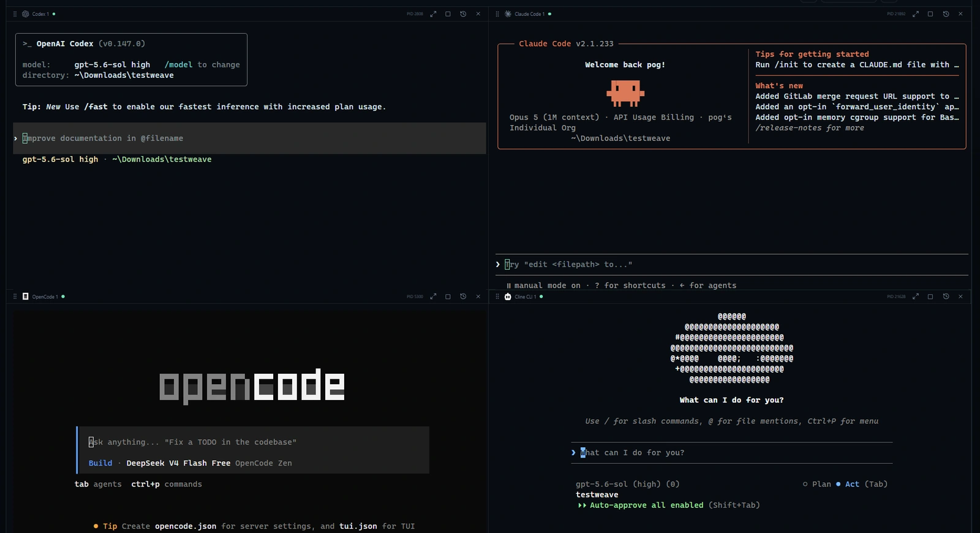980x533 pixels.
Task: Click the 'testweave' directory name in Cline
Action: pos(597,495)
